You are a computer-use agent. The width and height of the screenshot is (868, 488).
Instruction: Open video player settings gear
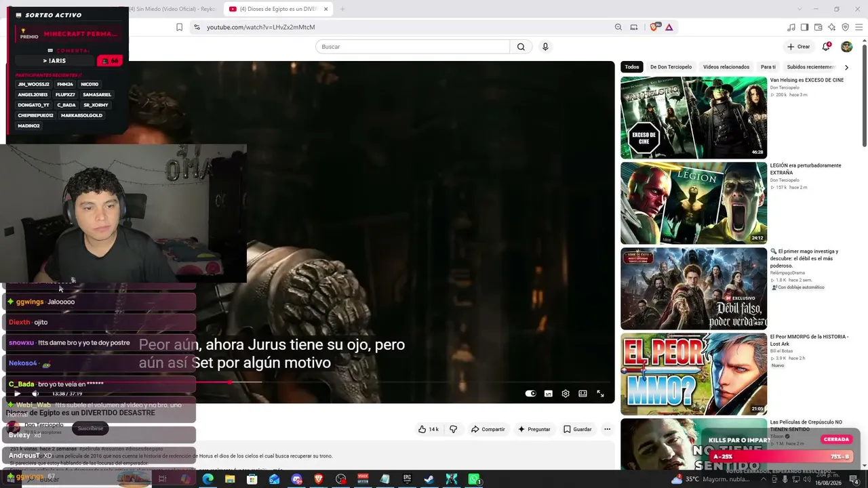(566, 394)
